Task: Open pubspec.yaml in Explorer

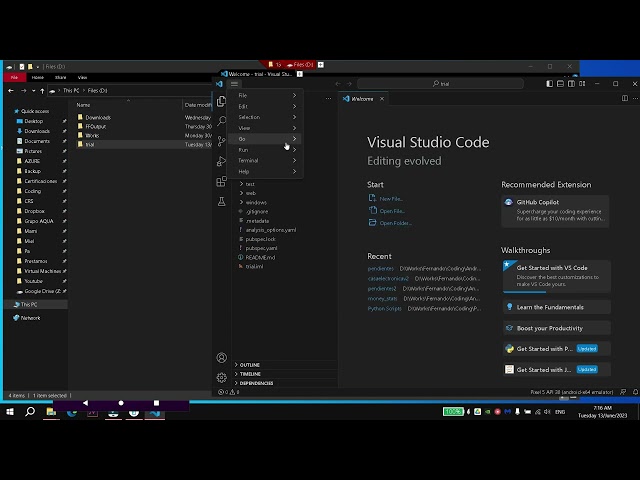Action: [x=261, y=248]
